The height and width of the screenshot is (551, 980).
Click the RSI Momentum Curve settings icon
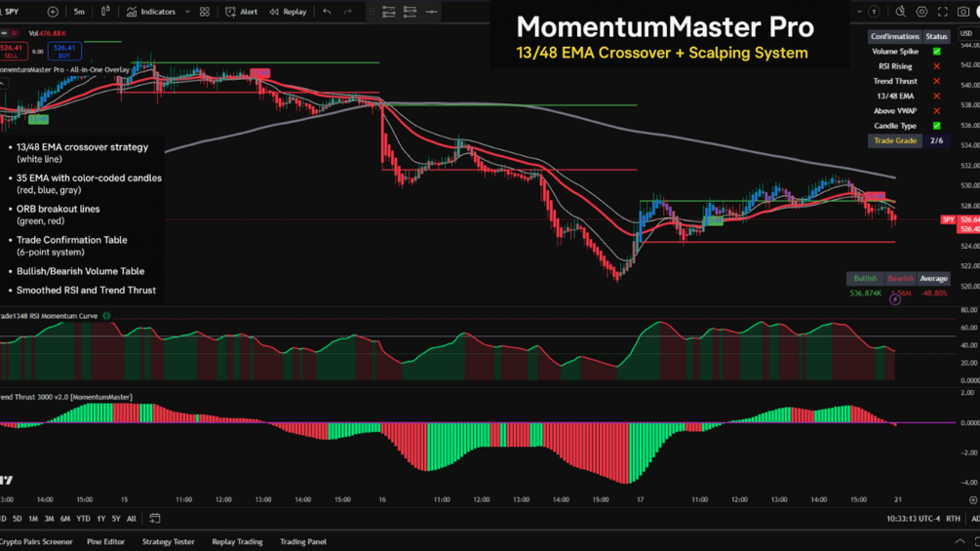coord(107,316)
